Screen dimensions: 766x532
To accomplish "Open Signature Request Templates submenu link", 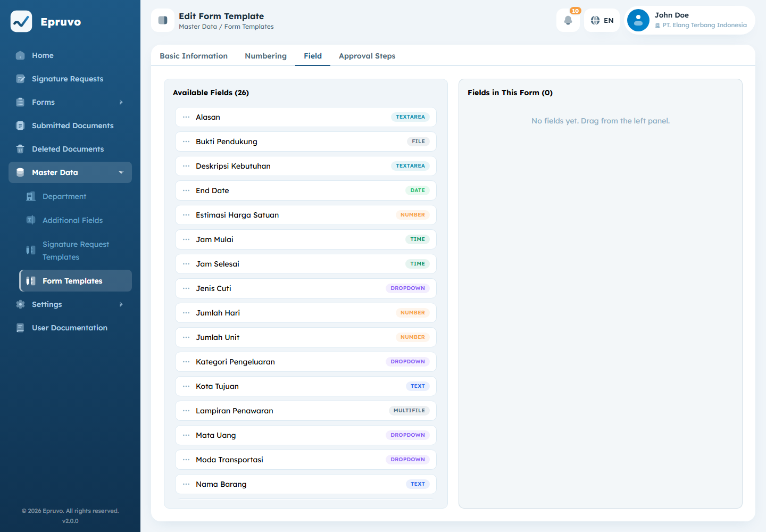I will (x=76, y=251).
